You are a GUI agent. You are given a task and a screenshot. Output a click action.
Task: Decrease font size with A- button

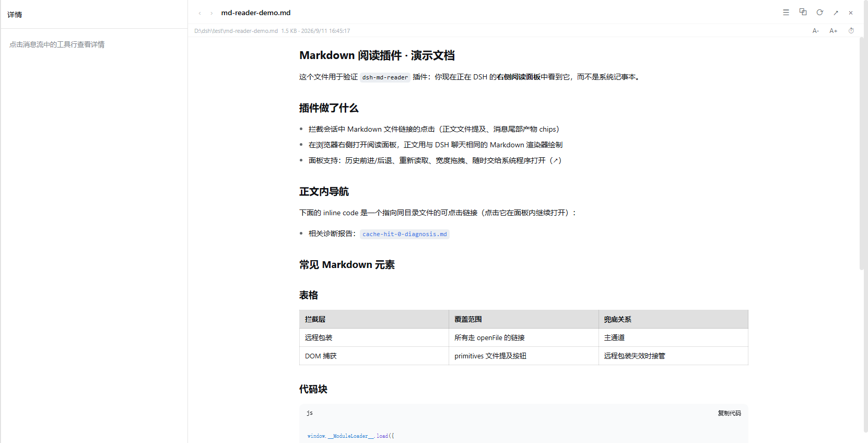point(816,31)
